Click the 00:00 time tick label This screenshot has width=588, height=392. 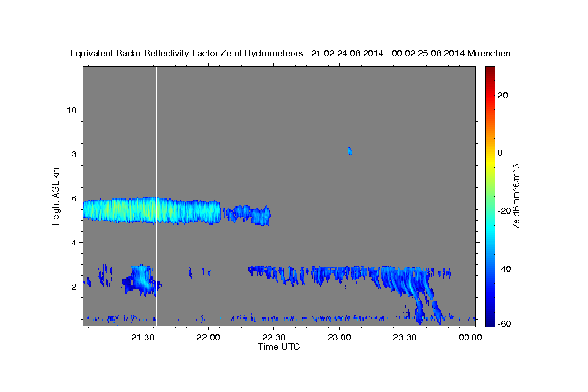tap(470, 337)
